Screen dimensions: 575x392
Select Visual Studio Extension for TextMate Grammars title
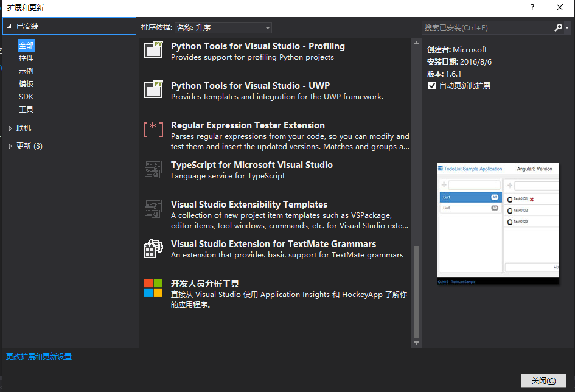(273, 244)
